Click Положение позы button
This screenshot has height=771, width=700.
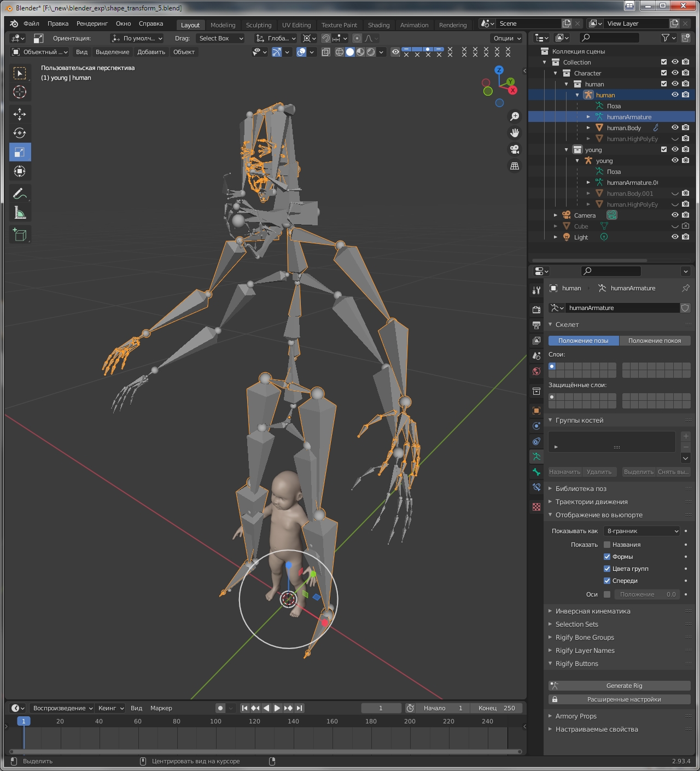point(584,341)
